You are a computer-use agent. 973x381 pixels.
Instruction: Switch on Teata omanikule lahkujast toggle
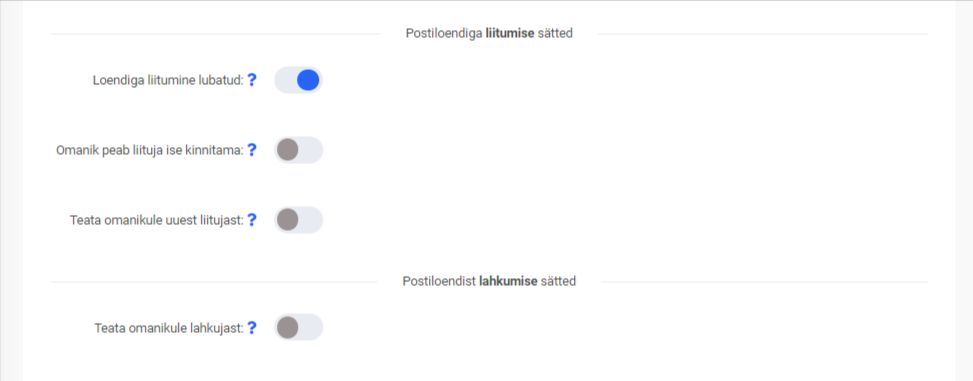coord(298,328)
